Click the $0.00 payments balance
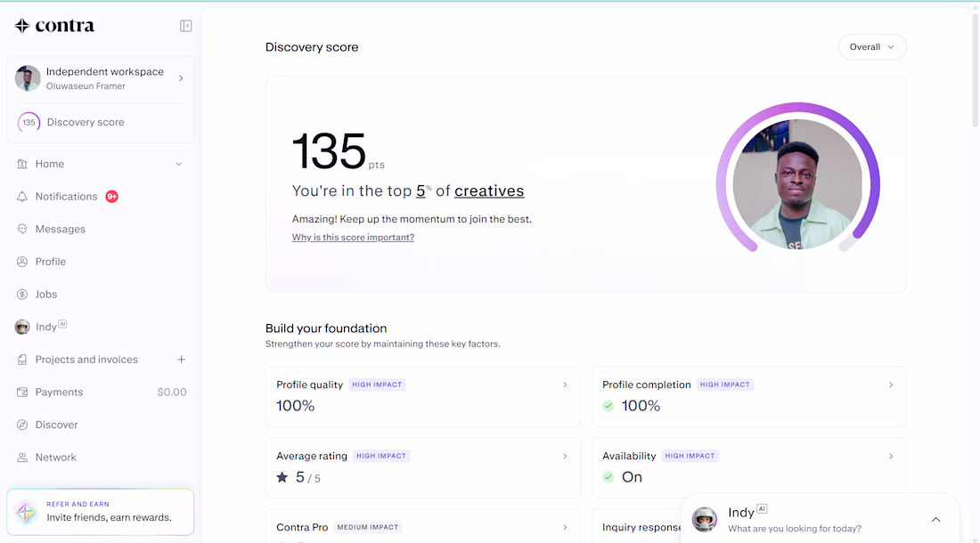980x543 pixels. [x=172, y=392]
